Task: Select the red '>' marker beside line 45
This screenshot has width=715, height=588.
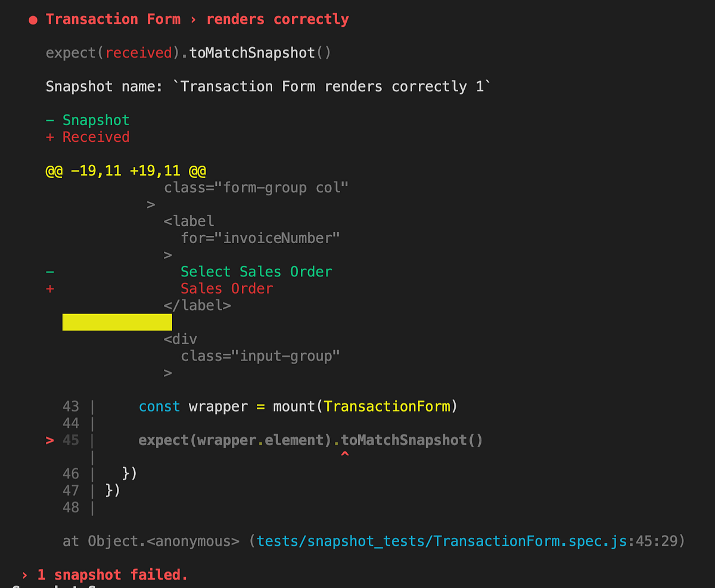Action: [x=50, y=440]
